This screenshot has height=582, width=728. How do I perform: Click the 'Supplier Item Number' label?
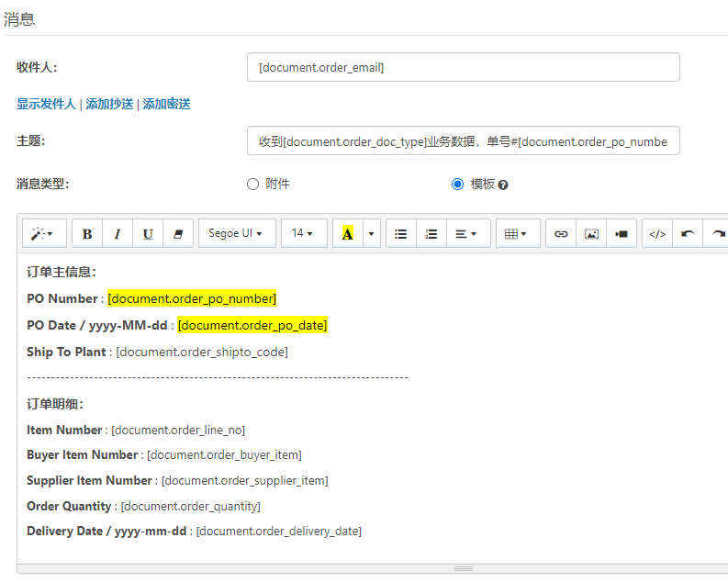[x=89, y=480]
